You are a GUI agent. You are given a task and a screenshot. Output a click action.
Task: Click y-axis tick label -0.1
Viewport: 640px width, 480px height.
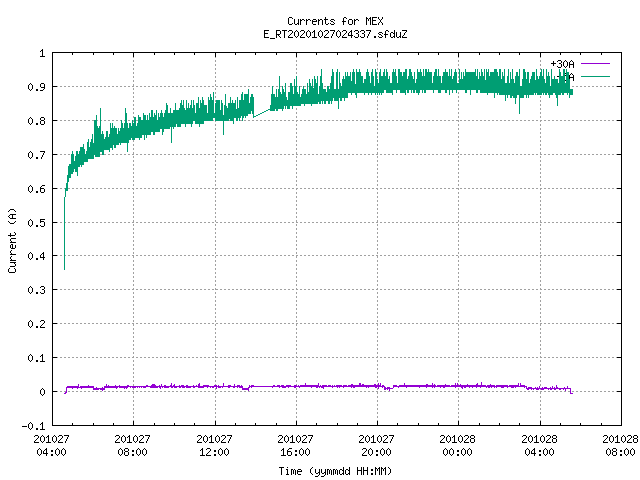click(33, 426)
